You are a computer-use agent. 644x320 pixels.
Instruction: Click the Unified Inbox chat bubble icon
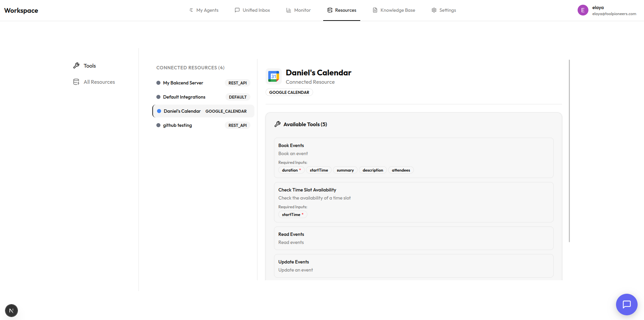point(237,10)
